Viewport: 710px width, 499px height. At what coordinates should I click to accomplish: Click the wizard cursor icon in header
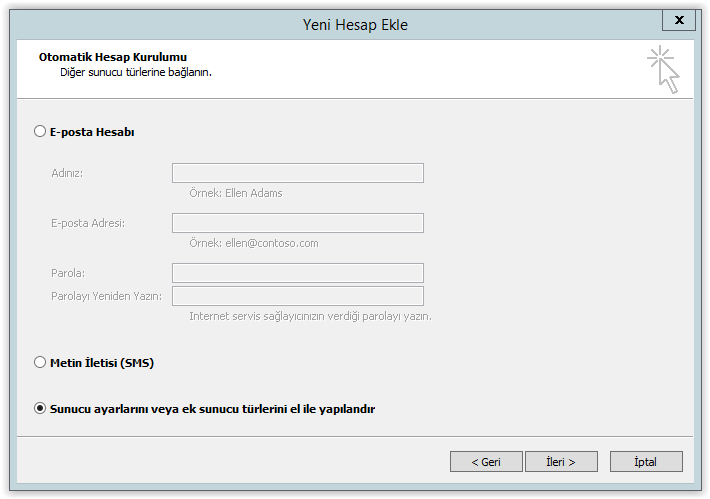pos(663,69)
